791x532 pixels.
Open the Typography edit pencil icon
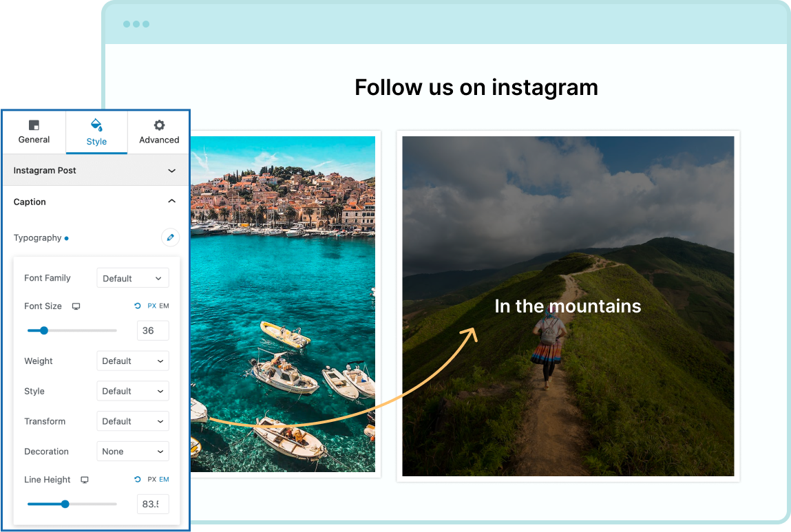pyautogui.click(x=170, y=237)
